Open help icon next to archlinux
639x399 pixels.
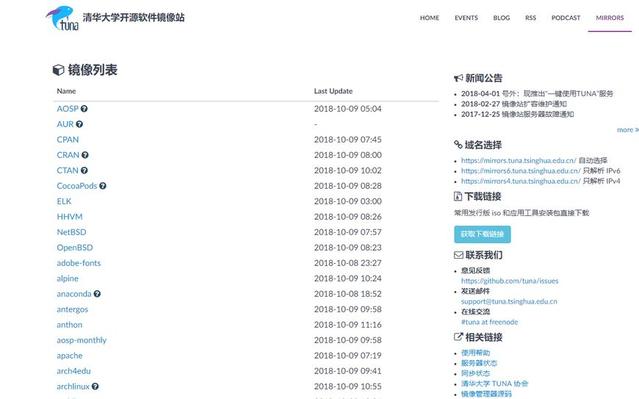pyautogui.click(x=95, y=386)
